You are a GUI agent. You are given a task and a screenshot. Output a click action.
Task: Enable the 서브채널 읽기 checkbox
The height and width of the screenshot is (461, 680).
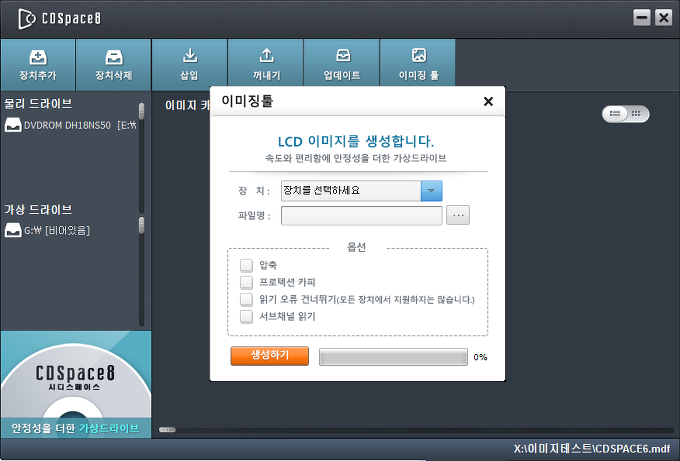click(x=246, y=317)
